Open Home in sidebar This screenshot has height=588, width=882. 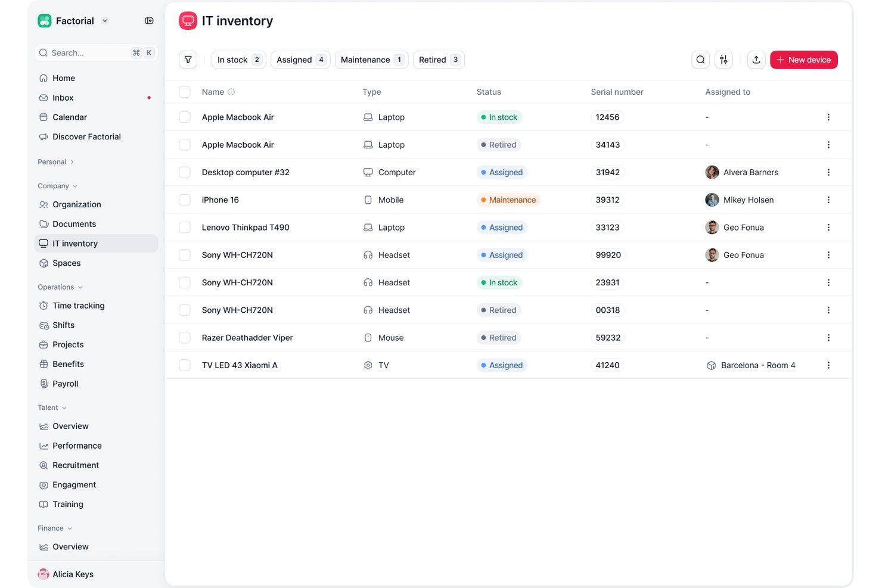[x=96, y=78]
